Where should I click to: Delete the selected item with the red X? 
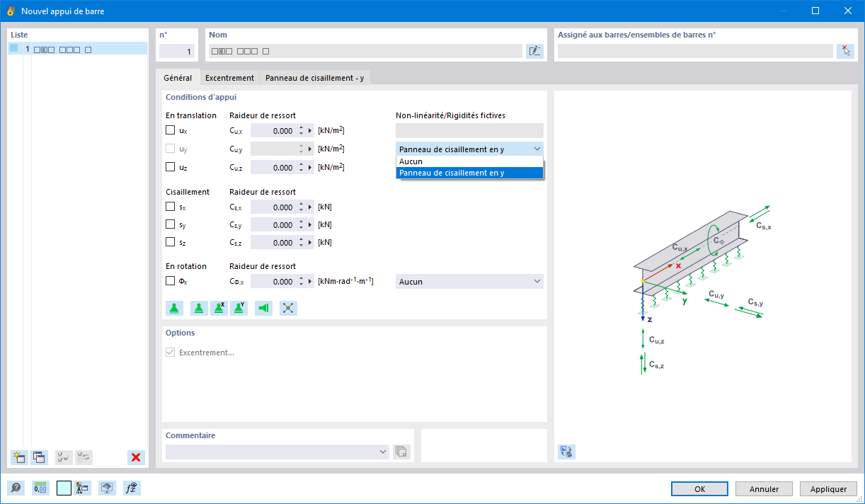[x=136, y=457]
